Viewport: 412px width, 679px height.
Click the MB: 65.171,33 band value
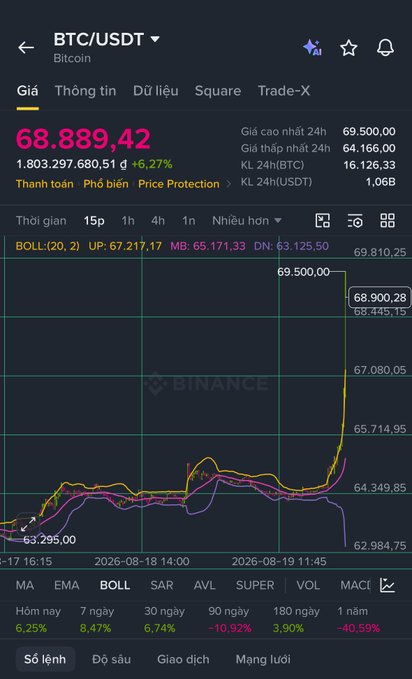208,246
